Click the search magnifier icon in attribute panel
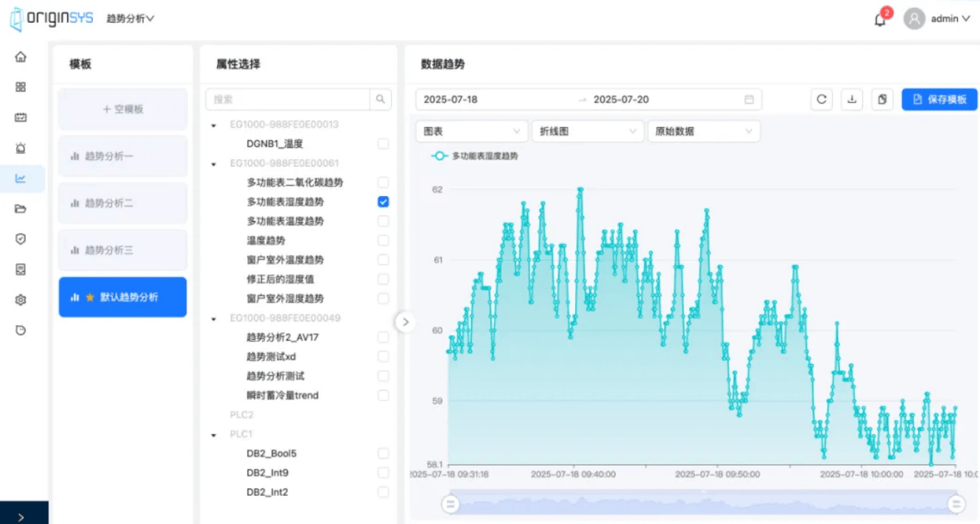This screenshot has width=980, height=524. (x=380, y=99)
